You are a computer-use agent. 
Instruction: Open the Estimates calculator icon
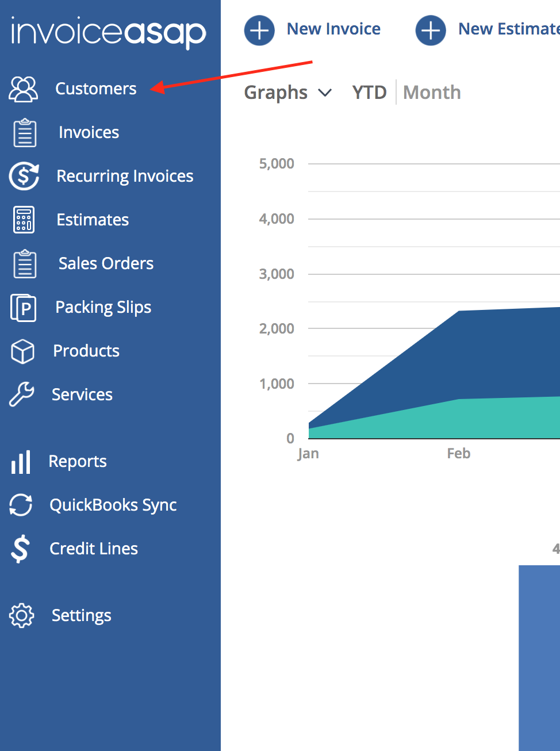coord(24,220)
